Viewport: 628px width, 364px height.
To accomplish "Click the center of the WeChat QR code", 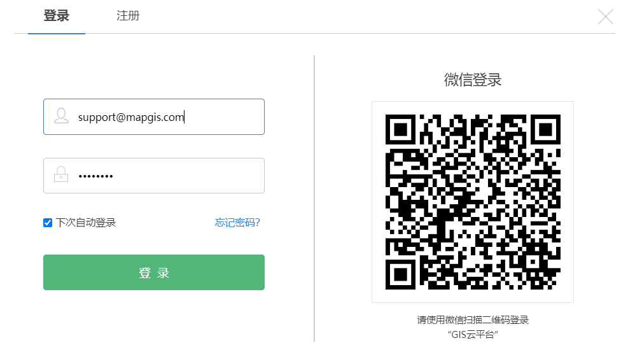I will click(473, 202).
